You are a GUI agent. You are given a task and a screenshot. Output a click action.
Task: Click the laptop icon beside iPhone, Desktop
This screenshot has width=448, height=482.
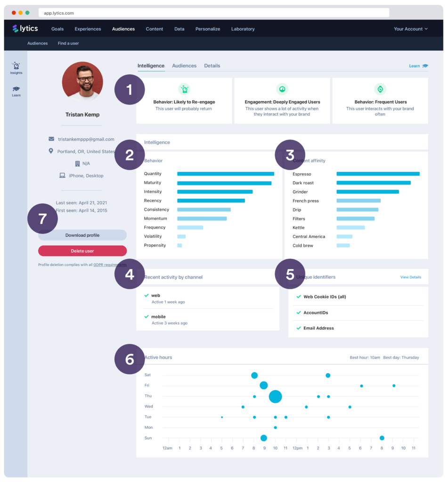click(62, 175)
